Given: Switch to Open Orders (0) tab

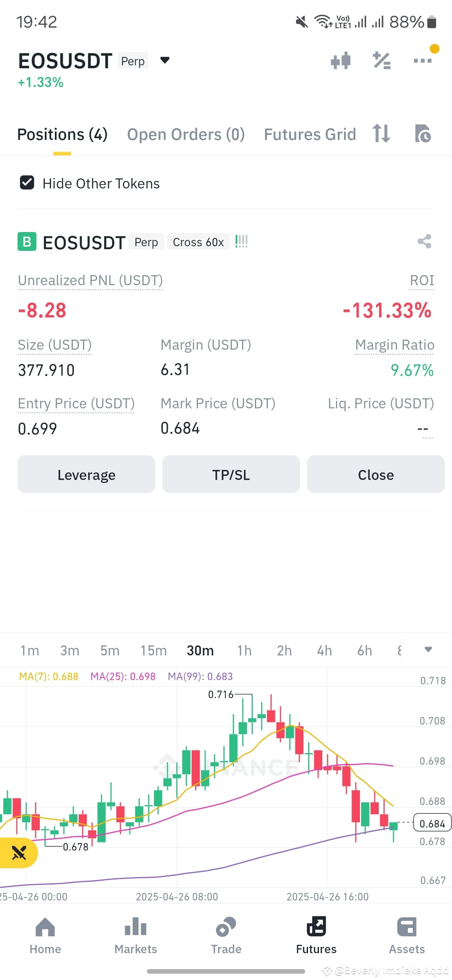Looking at the screenshot, I should (186, 134).
